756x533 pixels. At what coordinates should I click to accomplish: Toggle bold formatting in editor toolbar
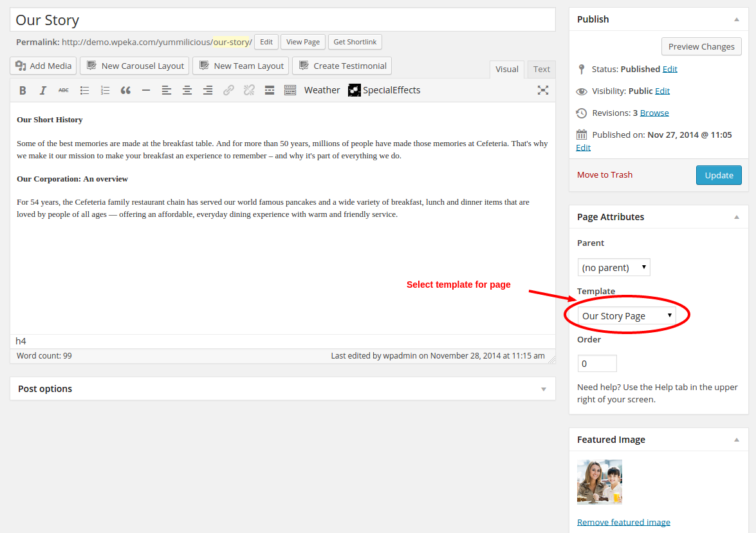(23, 91)
